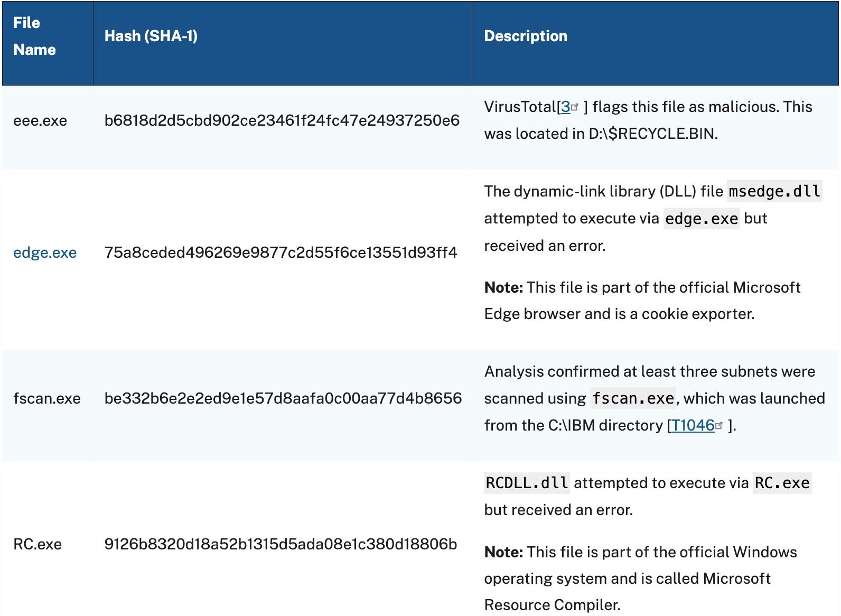Click the eee.exe SHA-1 hash value
Viewport: 841px width, 616px height.
(x=282, y=120)
